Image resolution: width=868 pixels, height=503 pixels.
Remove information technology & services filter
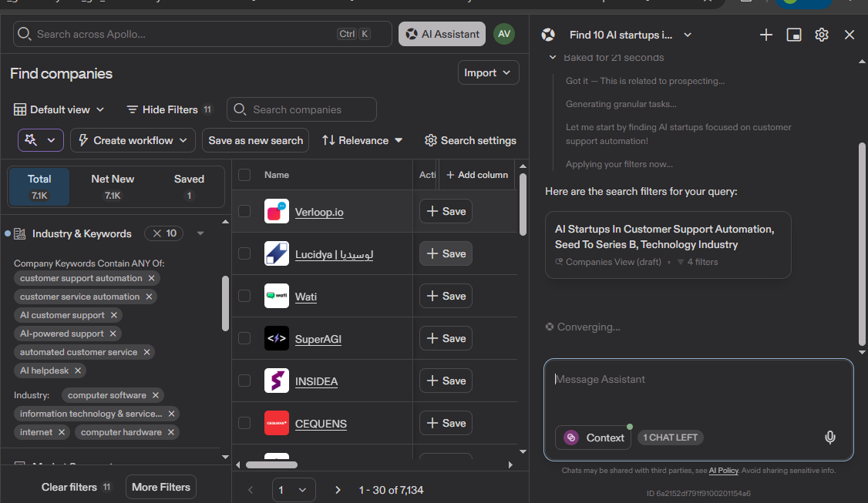(172, 414)
